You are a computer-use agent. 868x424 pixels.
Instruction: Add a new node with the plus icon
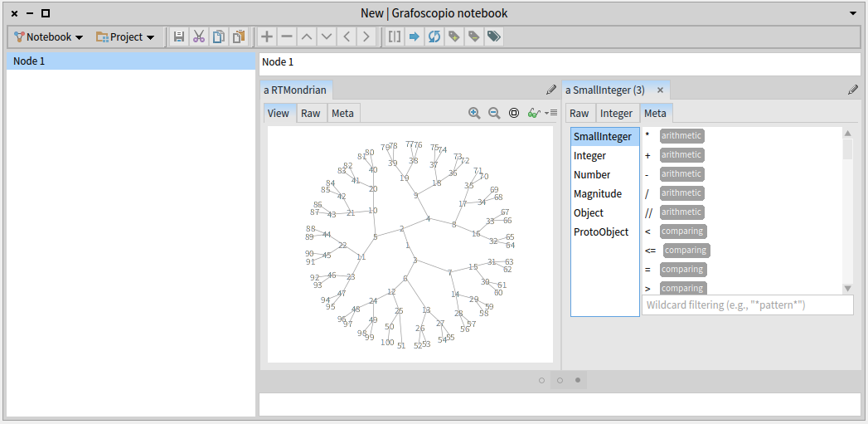point(267,37)
